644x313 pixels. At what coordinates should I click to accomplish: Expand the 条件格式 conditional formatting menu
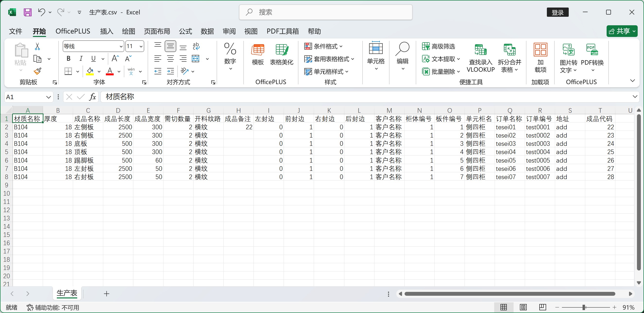click(x=323, y=46)
